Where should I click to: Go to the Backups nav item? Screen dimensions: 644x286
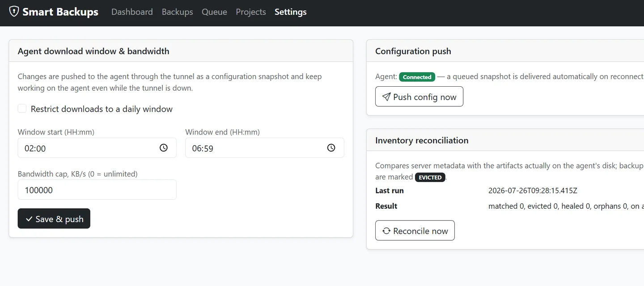[178, 12]
